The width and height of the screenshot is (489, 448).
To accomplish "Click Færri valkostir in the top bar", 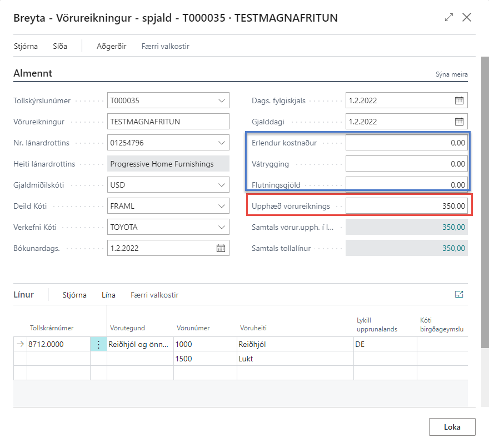I will pos(165,46).
